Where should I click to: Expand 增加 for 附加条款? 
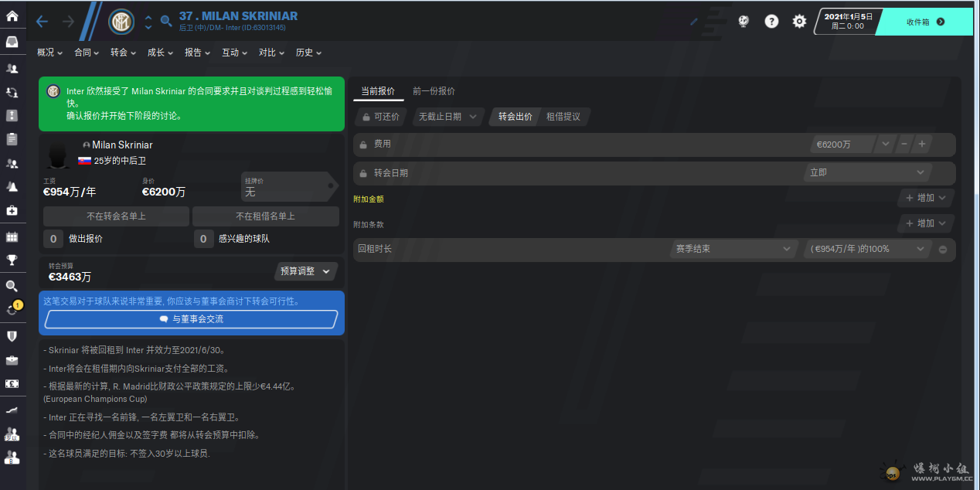[x=926, y=223]
